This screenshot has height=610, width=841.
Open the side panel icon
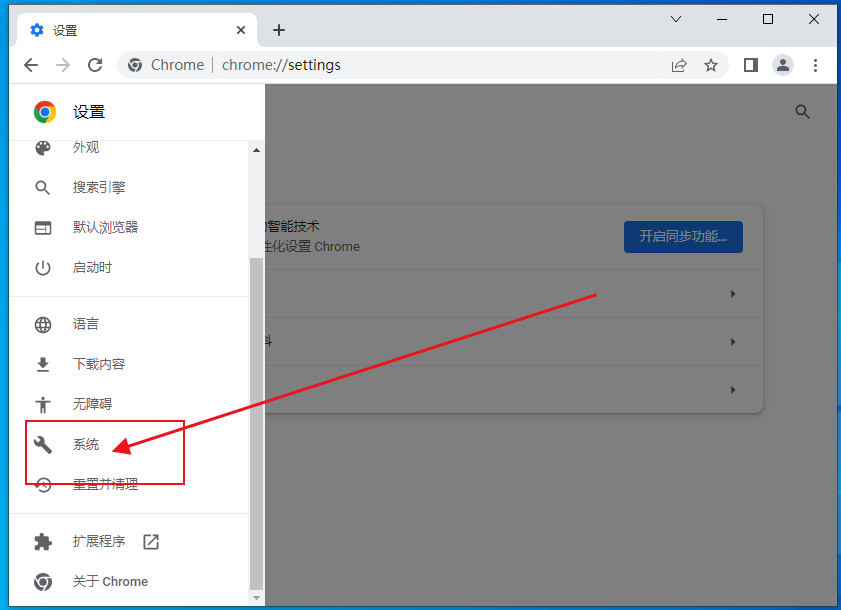751,65
